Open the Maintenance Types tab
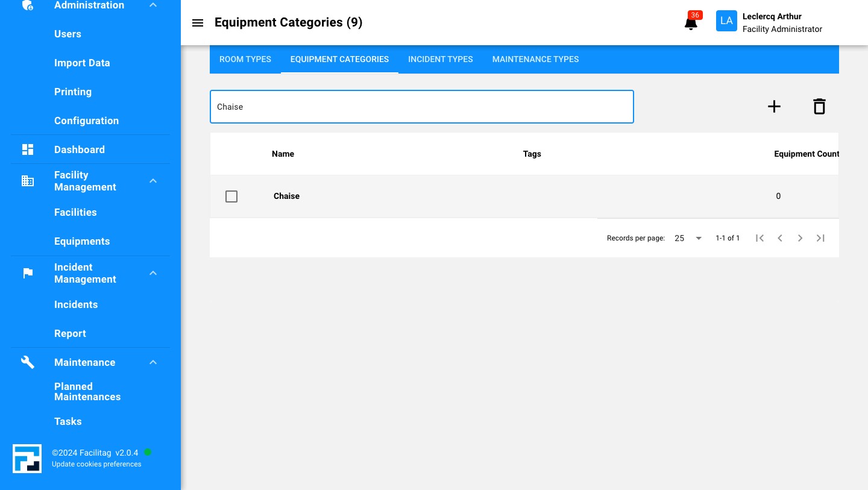Screen dimensions: 868x490 (535, 59)
